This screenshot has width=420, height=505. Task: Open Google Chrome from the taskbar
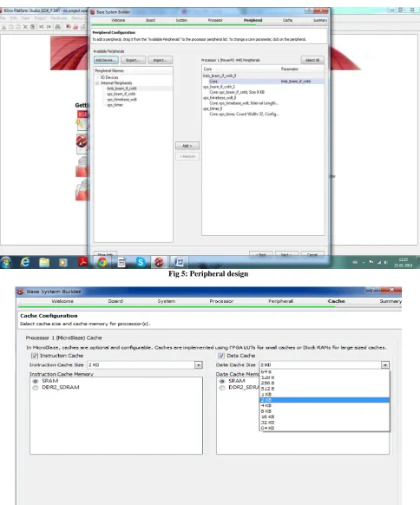(x=102, y=263)
